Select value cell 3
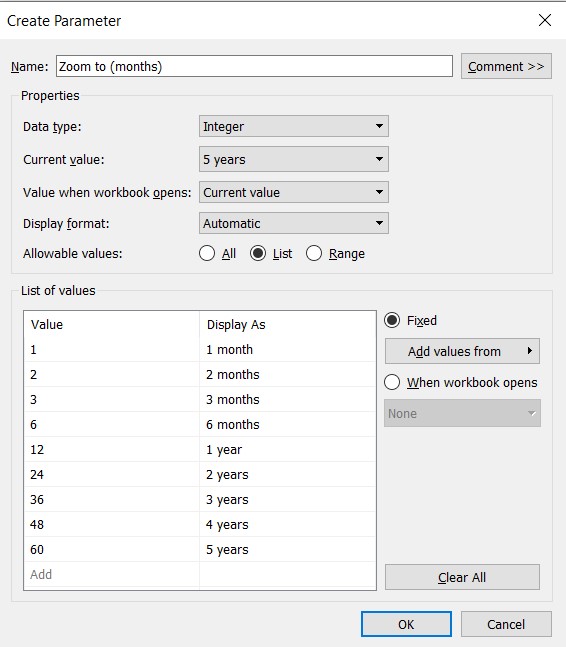 click(111, 399)
